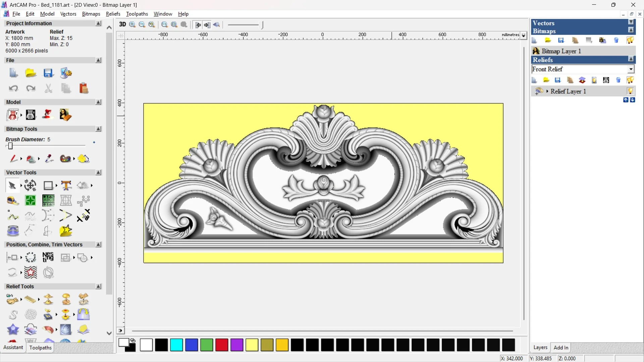
Task: Expand the Relief Layer 1 arrow
Action: tap(547, 91)
